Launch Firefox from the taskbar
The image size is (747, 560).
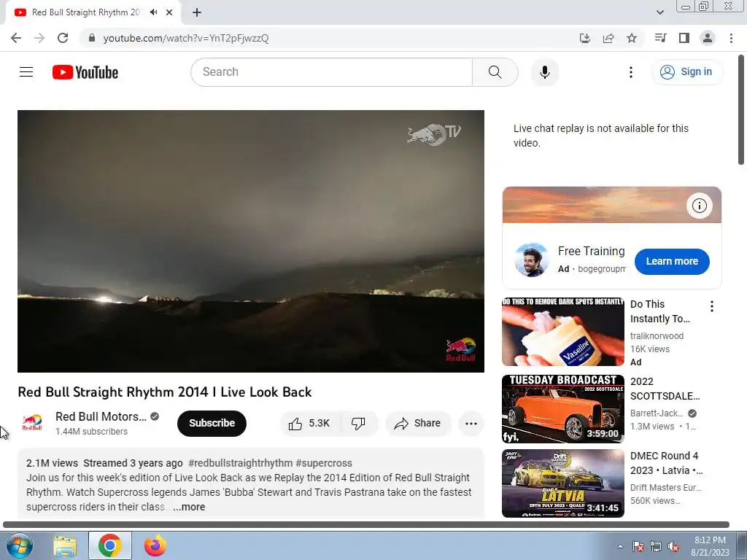pos(155,545)
